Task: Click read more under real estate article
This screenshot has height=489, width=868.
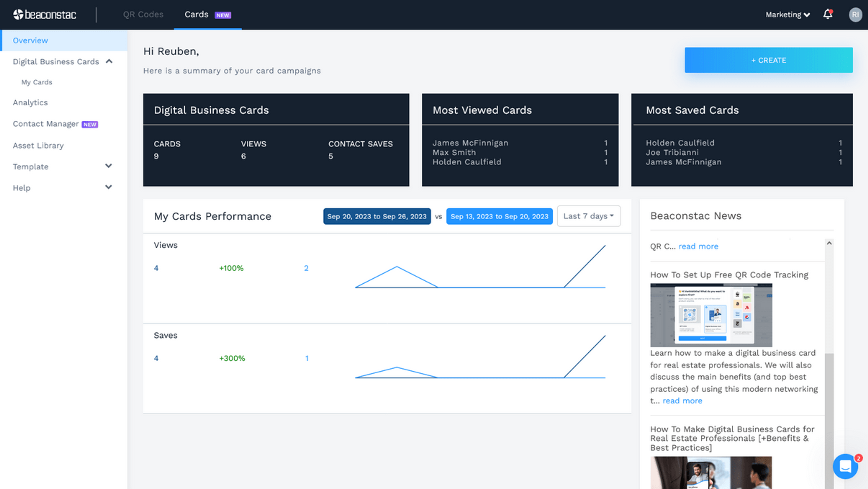Action: click(x=682, y=401)
